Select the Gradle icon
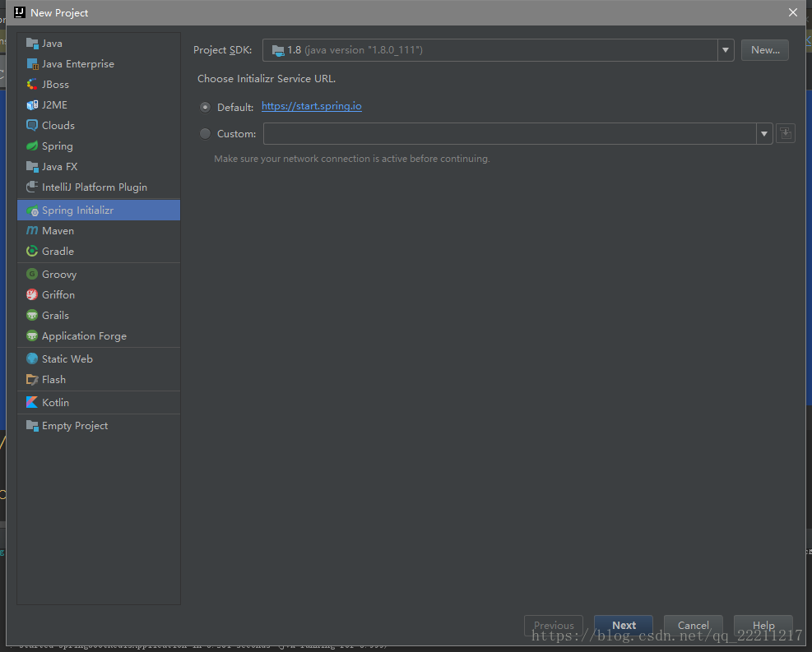Screen dimensions: 812x652 pyautogui.click(x=32, y=251)
